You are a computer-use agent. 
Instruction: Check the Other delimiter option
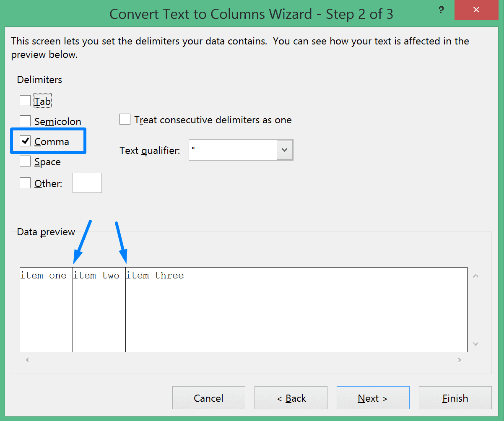[25, 183]
